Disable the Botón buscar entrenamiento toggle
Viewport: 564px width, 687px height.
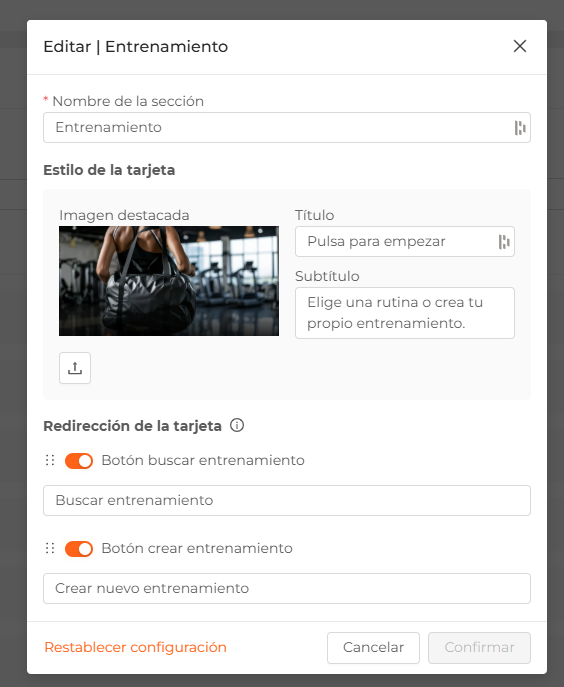(x=79, y=461)
